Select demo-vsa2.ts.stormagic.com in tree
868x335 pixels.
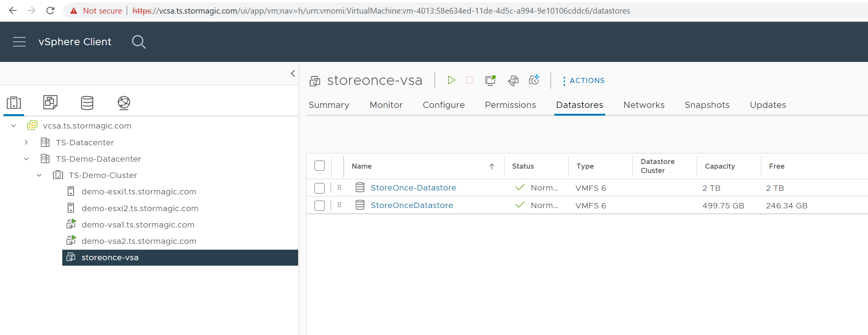point(139,241)
